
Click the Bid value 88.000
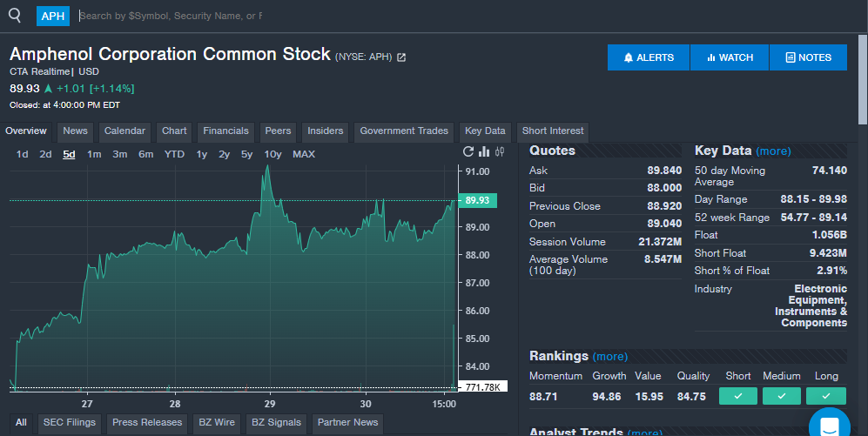[664, 188]
